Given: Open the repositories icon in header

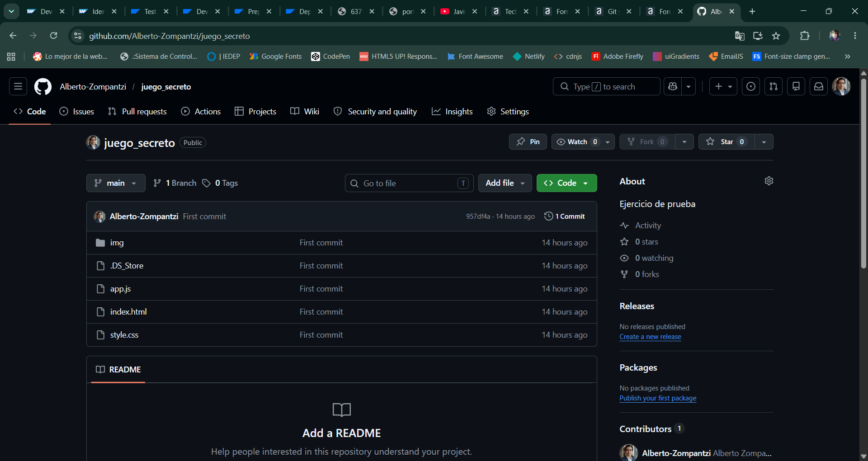Looking at the screenshot, I should click(x=796, y=86).
